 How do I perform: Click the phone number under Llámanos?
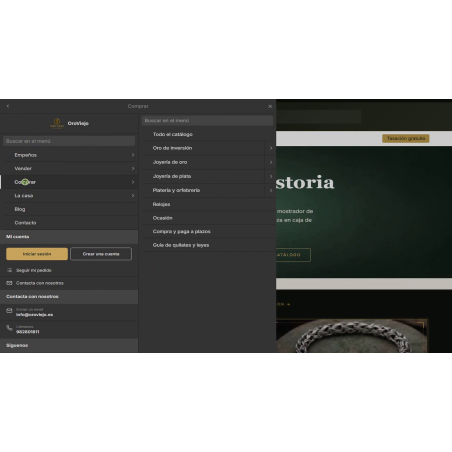pyautogui.click(x=28, y=332)
